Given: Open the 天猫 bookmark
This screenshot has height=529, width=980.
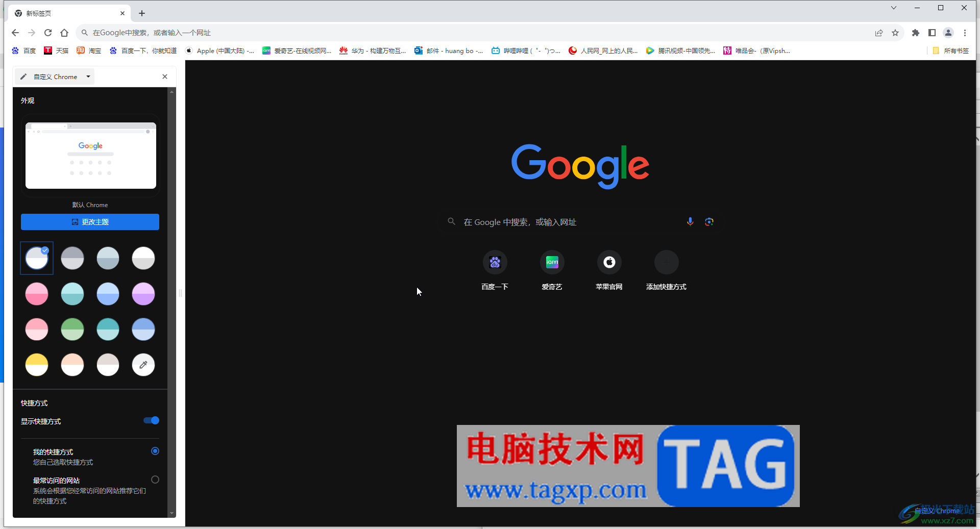Looking at the screenshot, I should click(56, 51).
